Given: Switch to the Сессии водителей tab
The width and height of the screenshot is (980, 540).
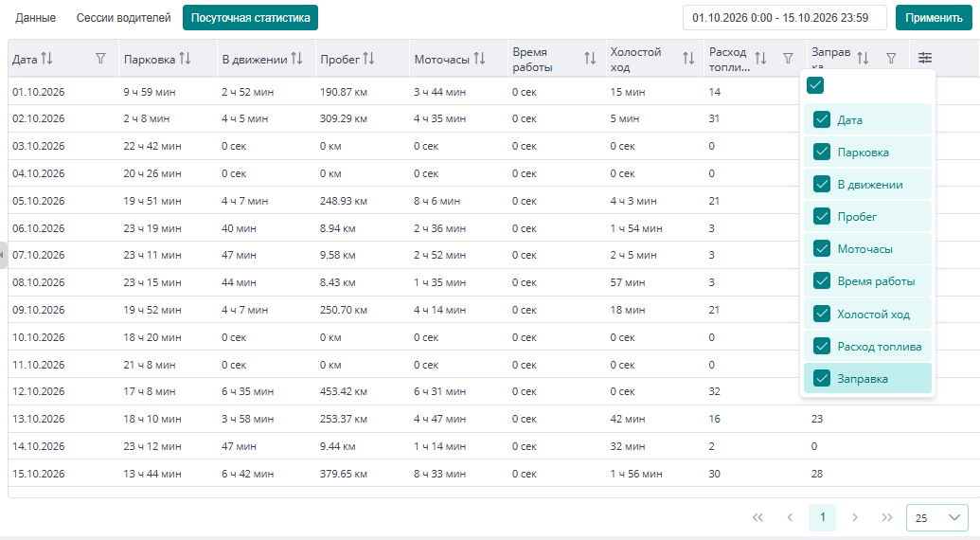Looking at the screenshot, I should [124, 17].
